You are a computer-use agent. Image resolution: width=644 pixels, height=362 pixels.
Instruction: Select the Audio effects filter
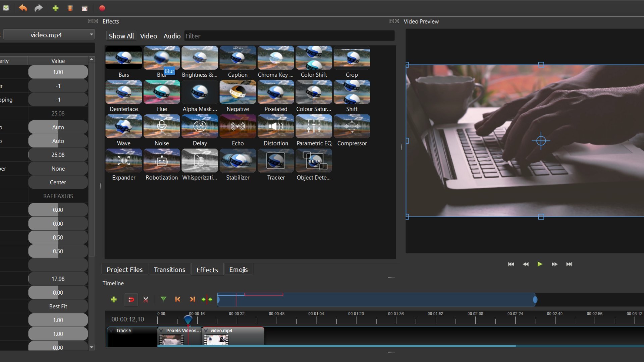coord(172,36)
